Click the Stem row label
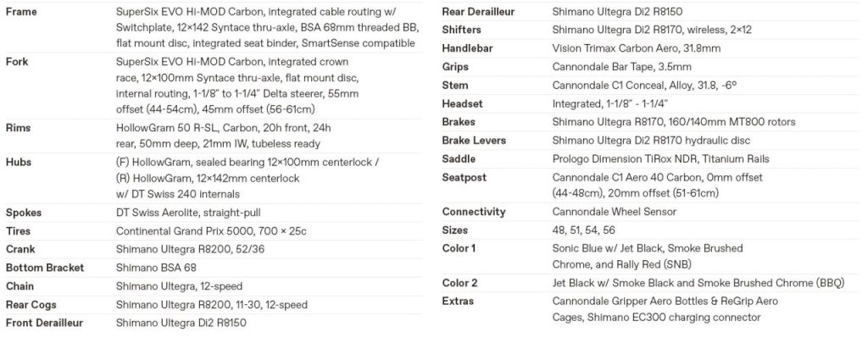Screen dimensions: 868x338 [x=455, y=86]
